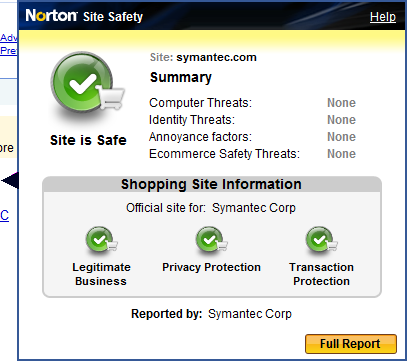Click the Privacy Protection checkmark icon

coord(211,240)
